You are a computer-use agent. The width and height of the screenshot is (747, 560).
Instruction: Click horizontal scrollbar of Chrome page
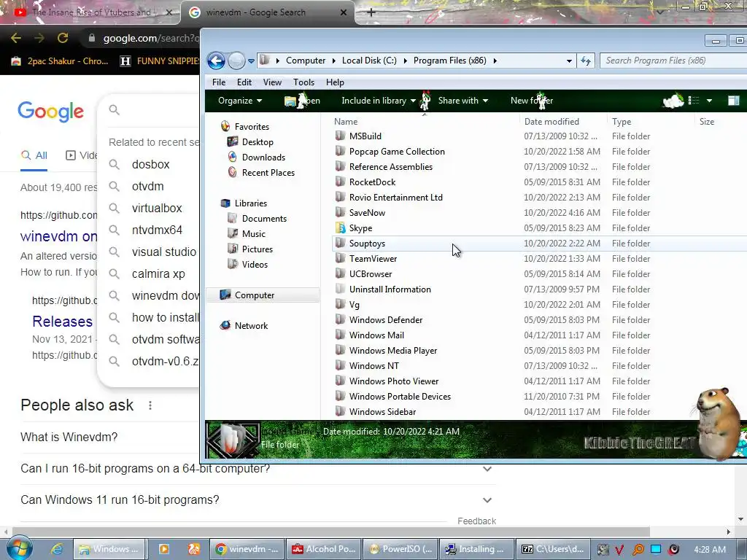point(331,532)
